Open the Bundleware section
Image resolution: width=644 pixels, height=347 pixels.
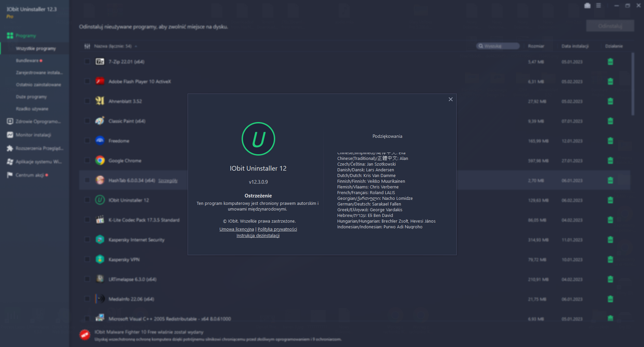coord(27,61)
